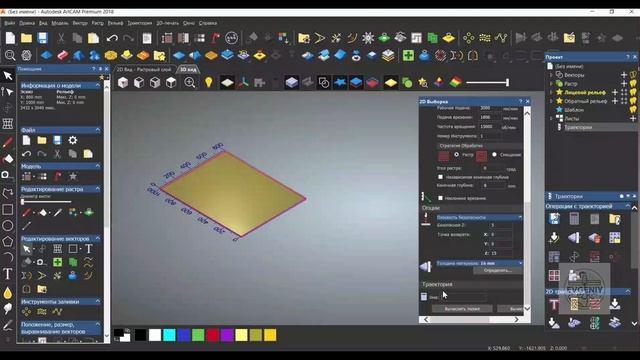Image resolution: width=640 pixels, height=360 pixels.
Task: Select the polygon tool in left sidebar
Action: click(x=7, y=241)
